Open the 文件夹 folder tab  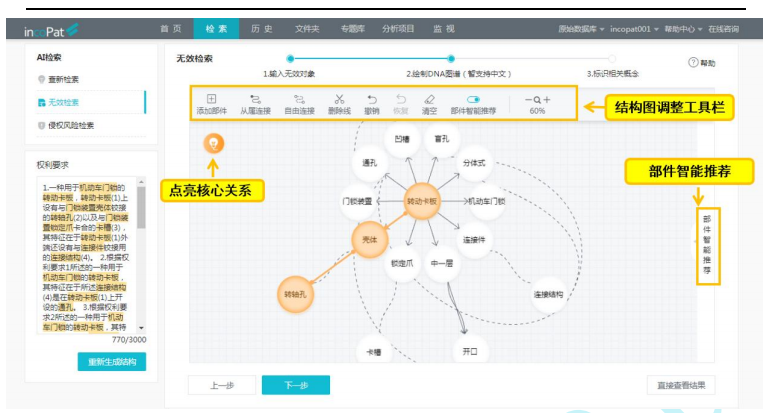[x=307, y=29]
